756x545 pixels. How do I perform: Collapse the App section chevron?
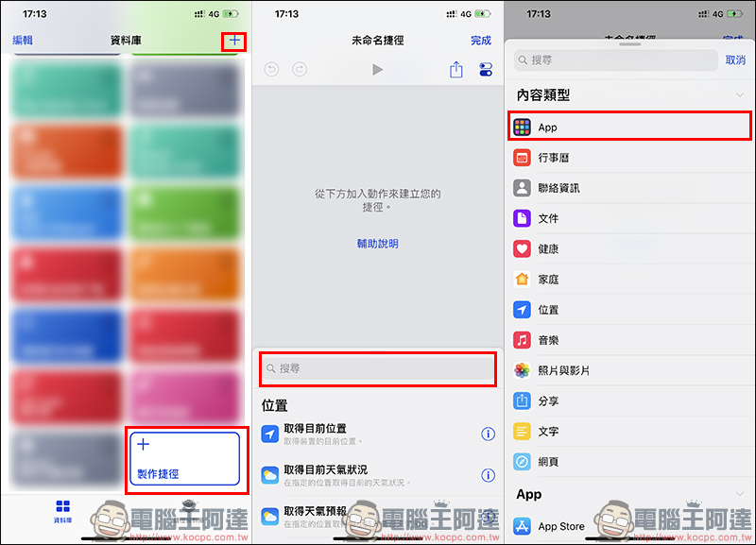740,494
